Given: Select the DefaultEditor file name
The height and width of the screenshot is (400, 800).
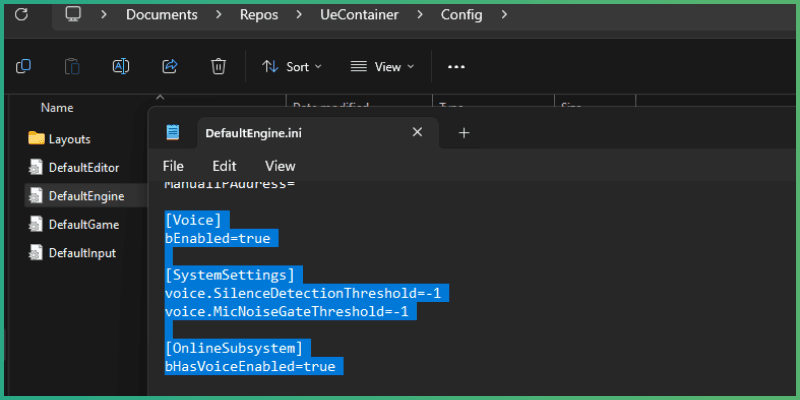Looking at the screenshot, I should (x=84, y=168).
